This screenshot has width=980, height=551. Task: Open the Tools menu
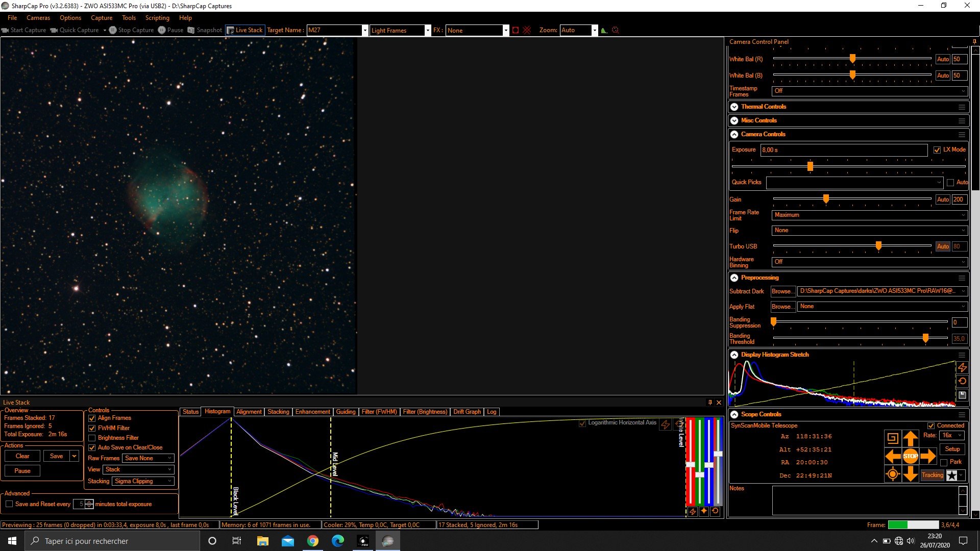[129, 18]
